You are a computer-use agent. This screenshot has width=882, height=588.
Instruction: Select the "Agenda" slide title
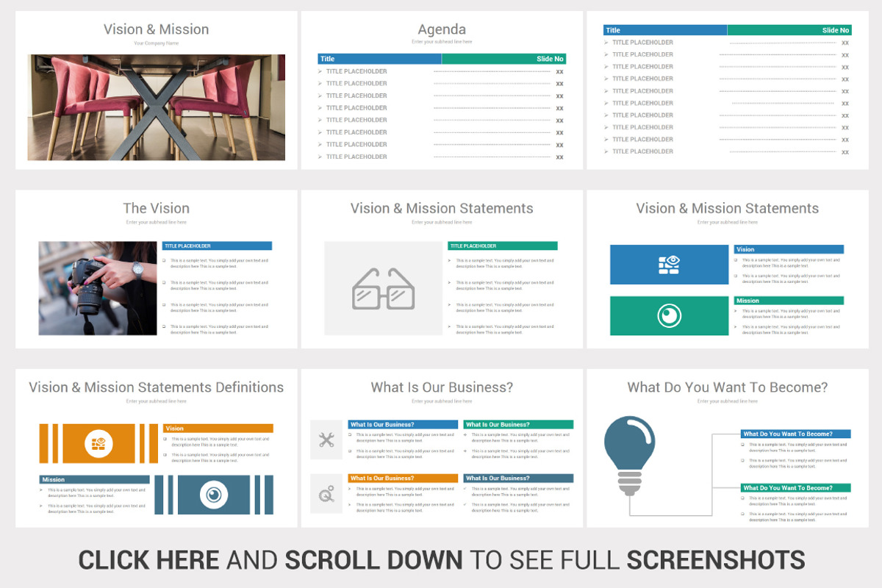442,29
